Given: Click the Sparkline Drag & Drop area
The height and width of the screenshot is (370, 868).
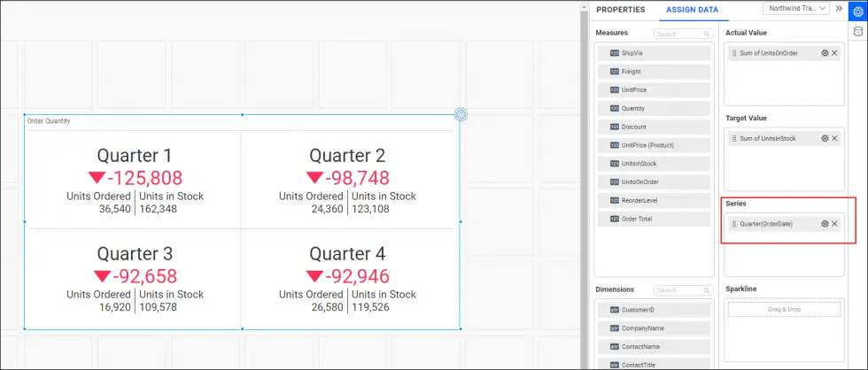Looking at the screenshot, I should click(x=783, y=310).
